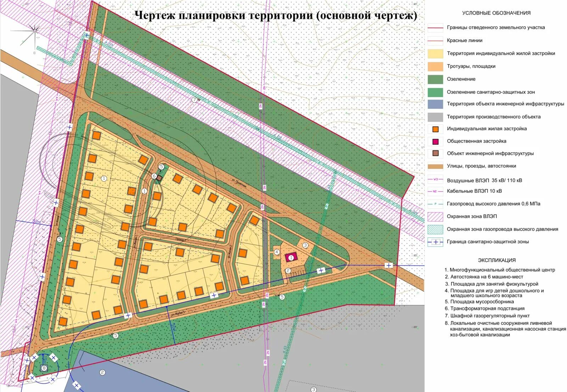Viewport: 567px width, 392px height.
Task: Click the legend text 'Воздушные ВЛЭП 35 кВ/ 110 кВ'
Action: click(484, 180)
